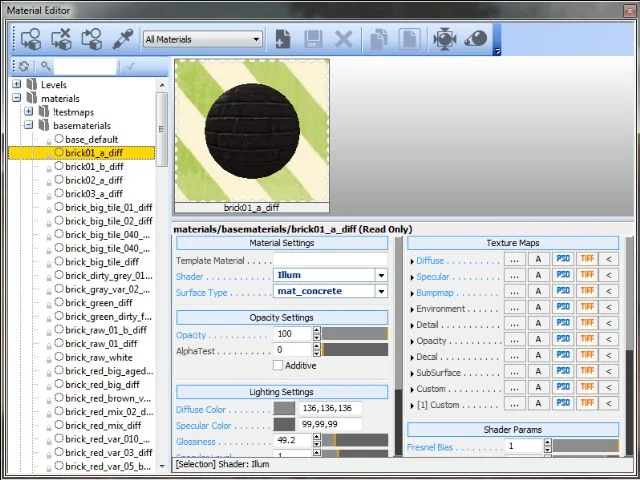This screenshot has height=480, width=640.
Task: Collapse the Lighting Settings section header
Action: tap(282, 392)
